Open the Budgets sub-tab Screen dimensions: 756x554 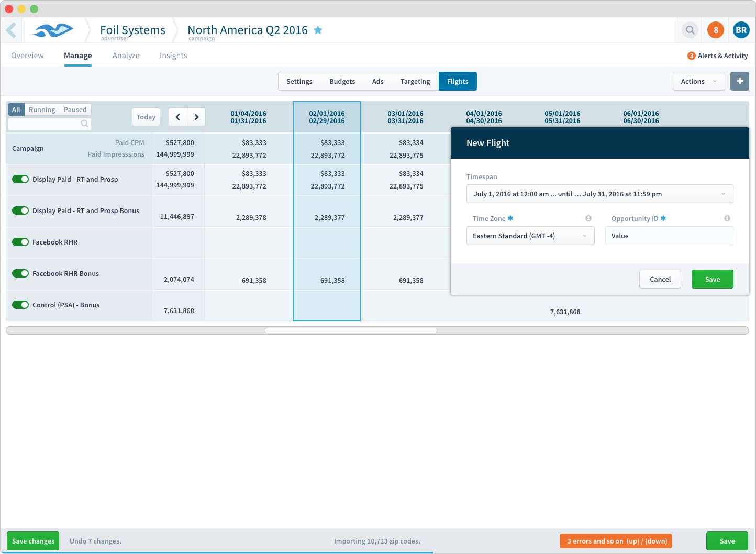(x=342, y=81)
